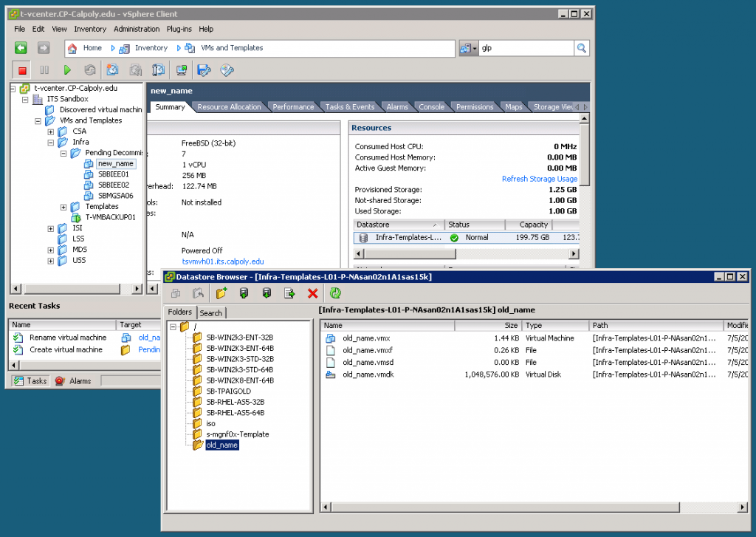Screen dimensions: 756x537
Task: Click the old_name.vmdk virtual disk icon
Action: (331, 374)
